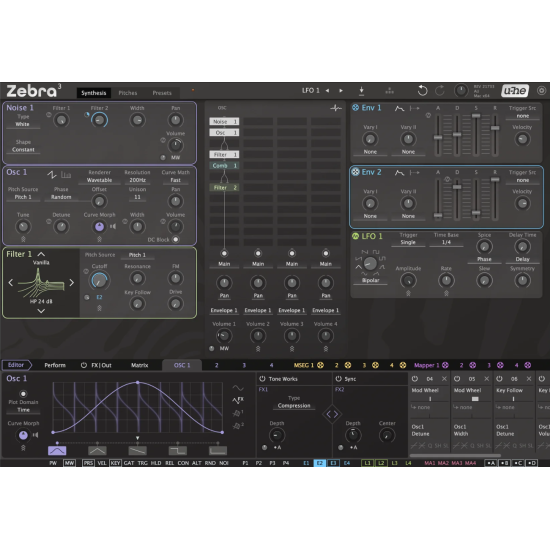550x550 pixels.
Task: Toggle power for modulation slot 06
Action: 499,379
